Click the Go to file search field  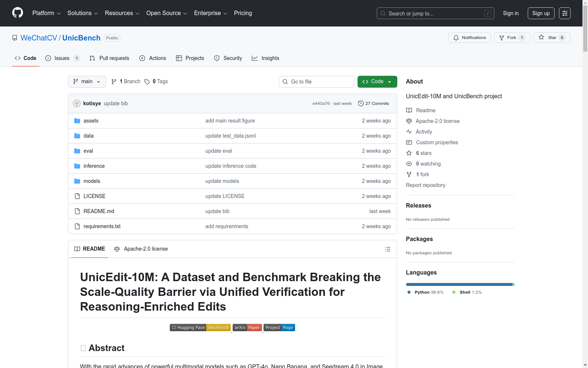(317, 82)
